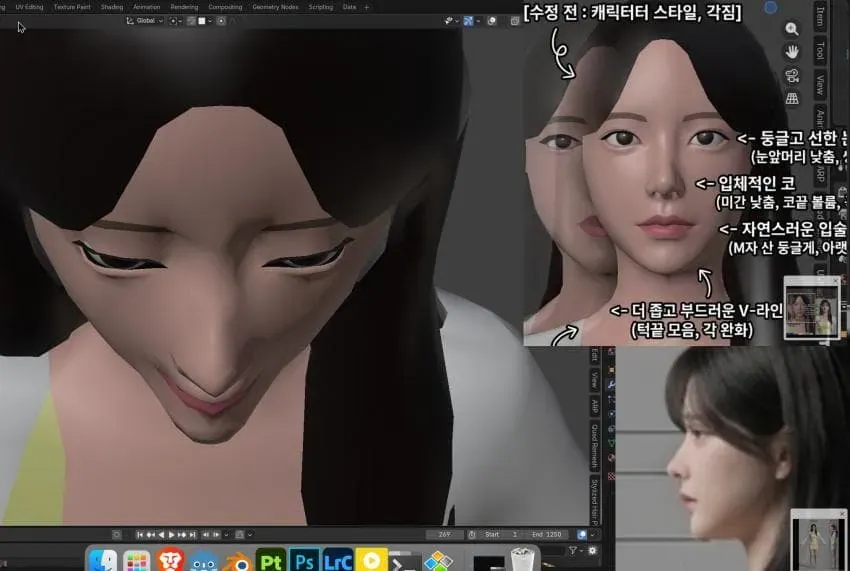850x571 pixels.
Task: Toggle proportional editing button in header
Action: tap(221, 21)
